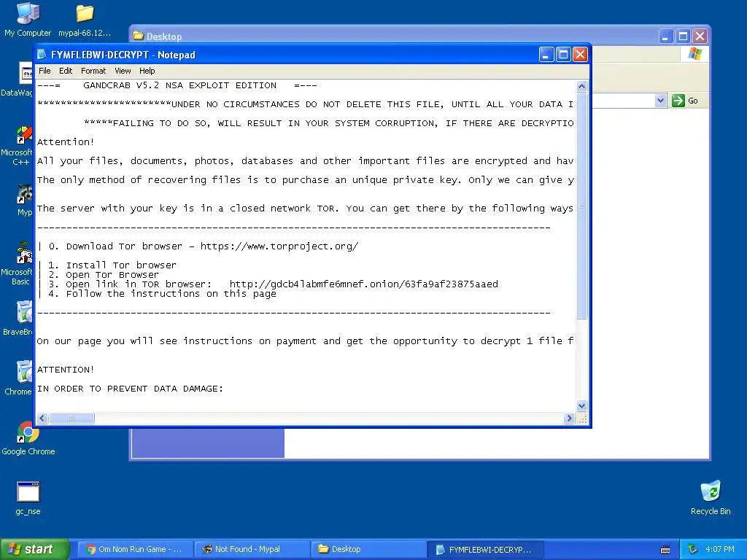Click "2. Open Tor Browser" line

[98, 275]
